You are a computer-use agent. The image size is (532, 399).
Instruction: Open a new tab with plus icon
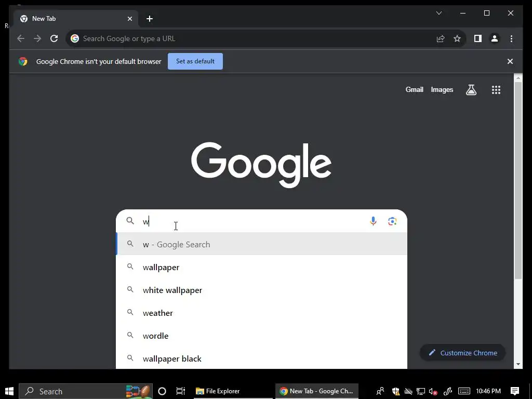point(150,19)
